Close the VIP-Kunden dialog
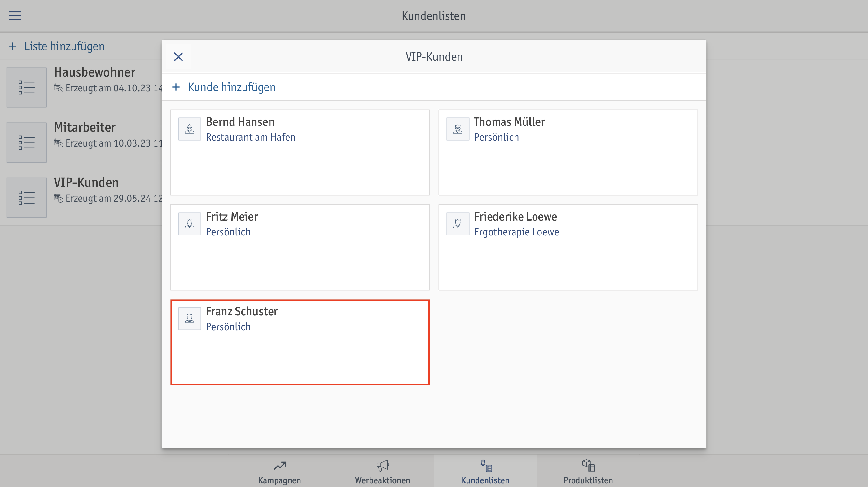Image resolution: width=868 pixels, height=487 pixels. (x=178, y=57)
